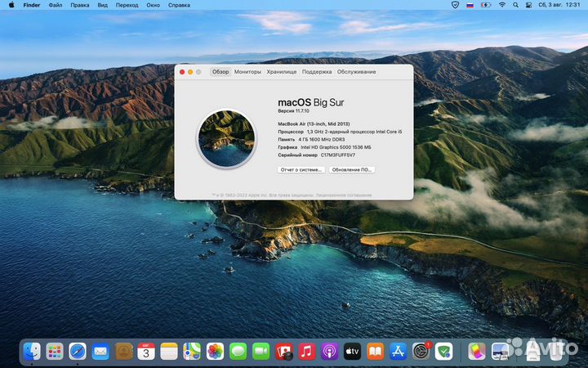The width and height of the screenshot is (588, 368).
Task: Open Podcasts app in the dock
Action: point(330,352)
